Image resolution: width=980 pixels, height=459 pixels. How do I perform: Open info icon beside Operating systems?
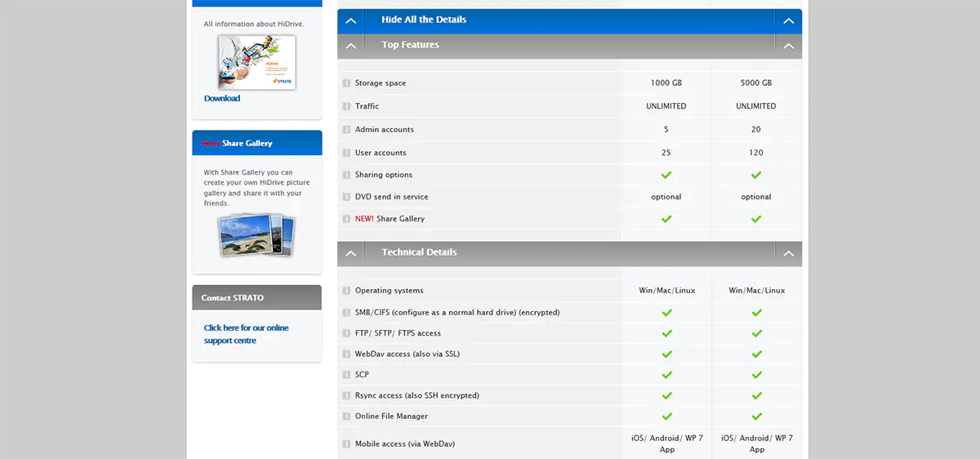(x=346, y=291)
